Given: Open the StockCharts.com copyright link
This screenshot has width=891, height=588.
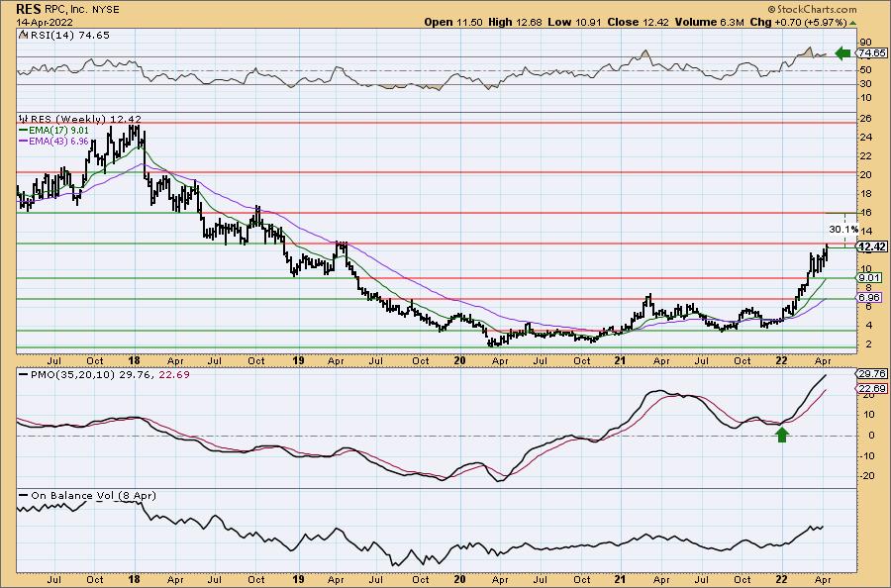Looking at the screenshot, I should (812, 9).
